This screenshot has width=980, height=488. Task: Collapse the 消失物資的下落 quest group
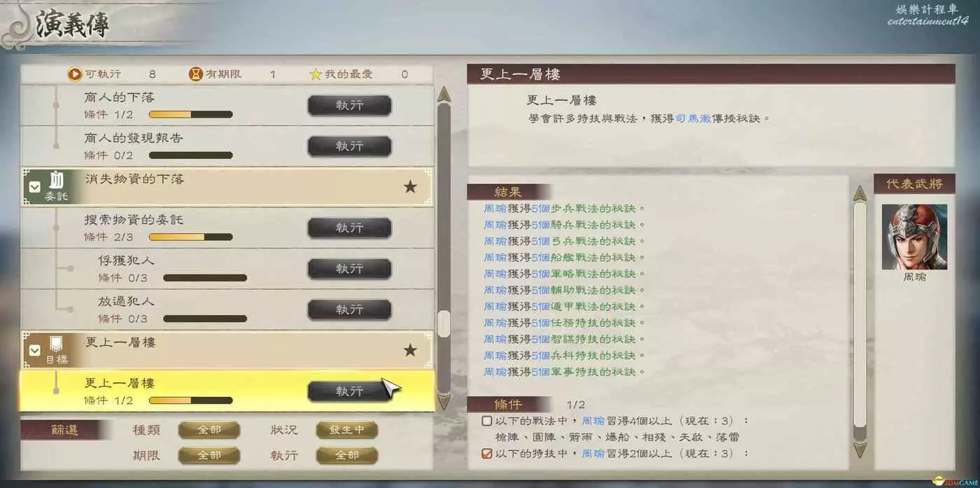tap(34, 187)
